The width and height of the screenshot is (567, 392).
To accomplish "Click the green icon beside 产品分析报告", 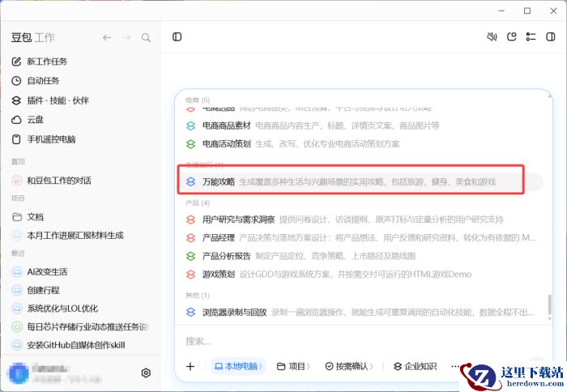I will click(x=190, y=256).
